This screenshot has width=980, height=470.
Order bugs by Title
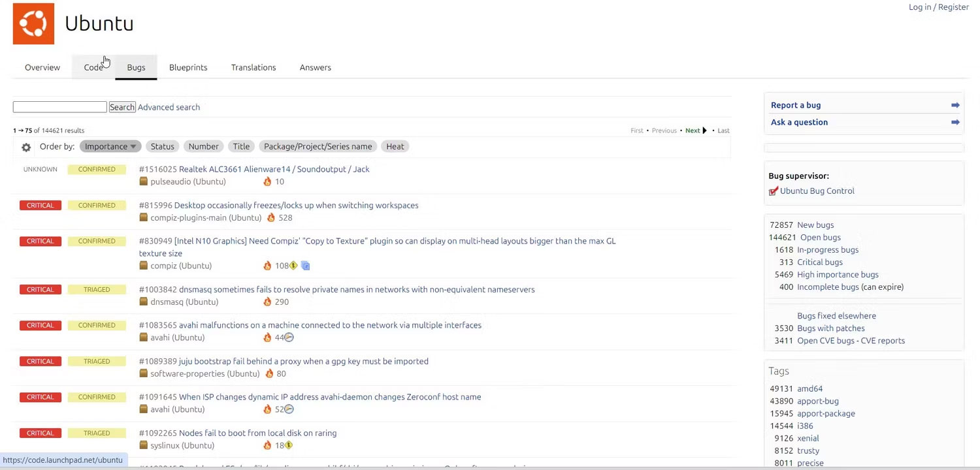tap(241, 146)
